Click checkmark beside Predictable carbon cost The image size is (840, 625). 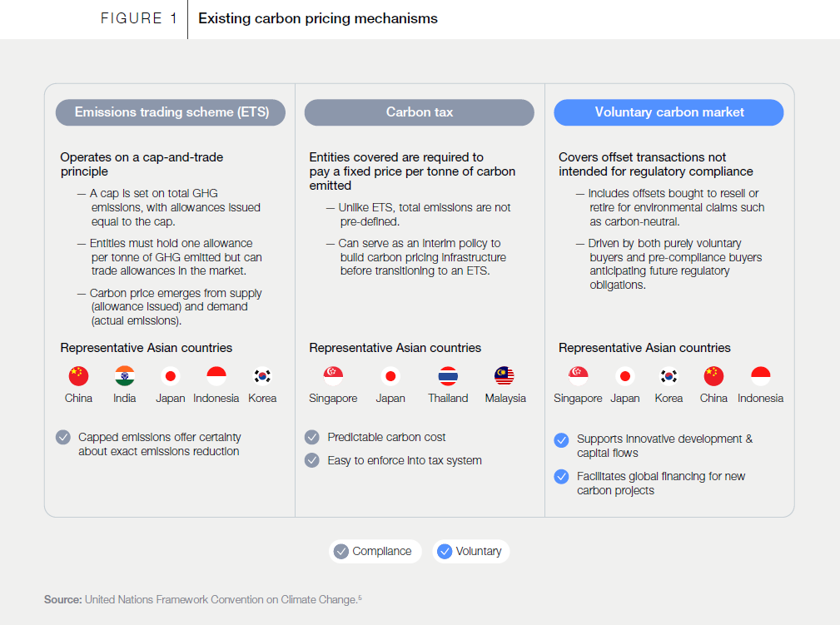(x=312, y=437)
